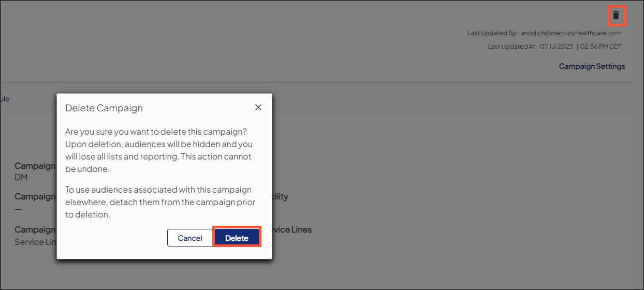Click the "Last Updated By:" label
This screenshot has height=290, width=644.
pos(492,33)
